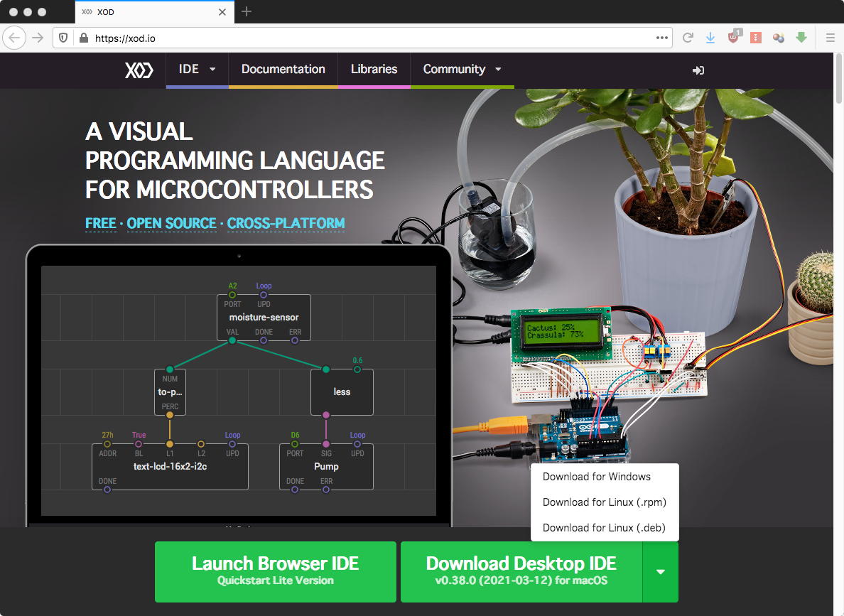This screenshot has height=616, width=844.
Task: Click the orange square extension icon
Action: [756, 38]
